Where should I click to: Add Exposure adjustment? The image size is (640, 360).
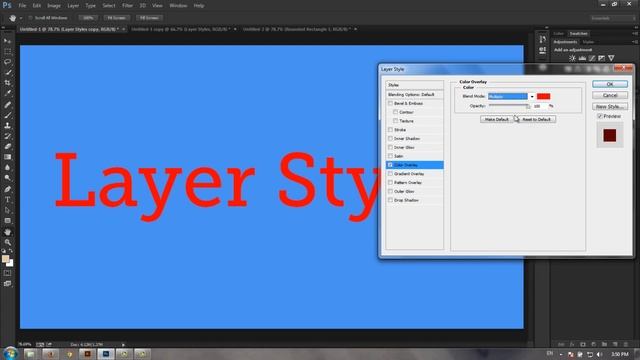pos(602,58)
